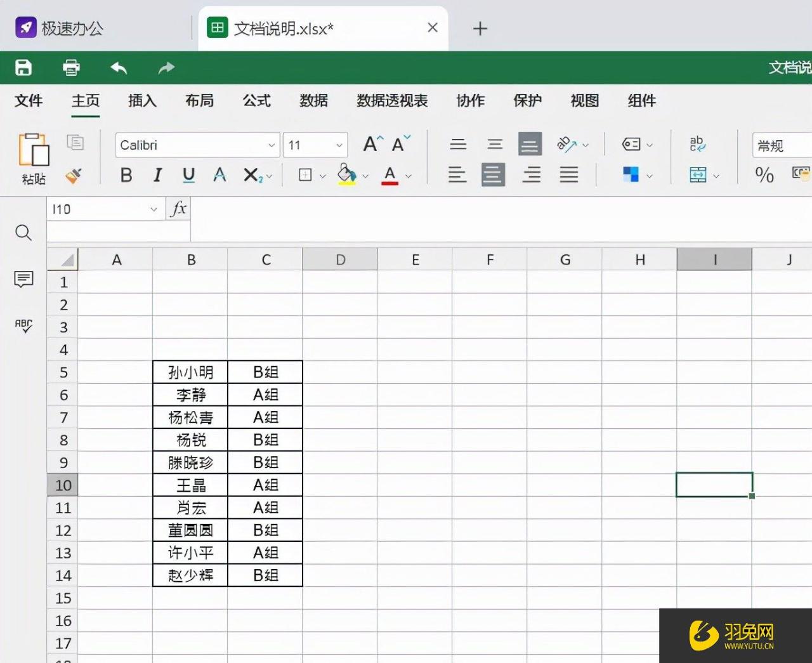Image resolution: width=812 pixels, height=663 pixels.
Task: Click the fill color paint bucket
Action: pyautogui.click(x=346, y=174)
